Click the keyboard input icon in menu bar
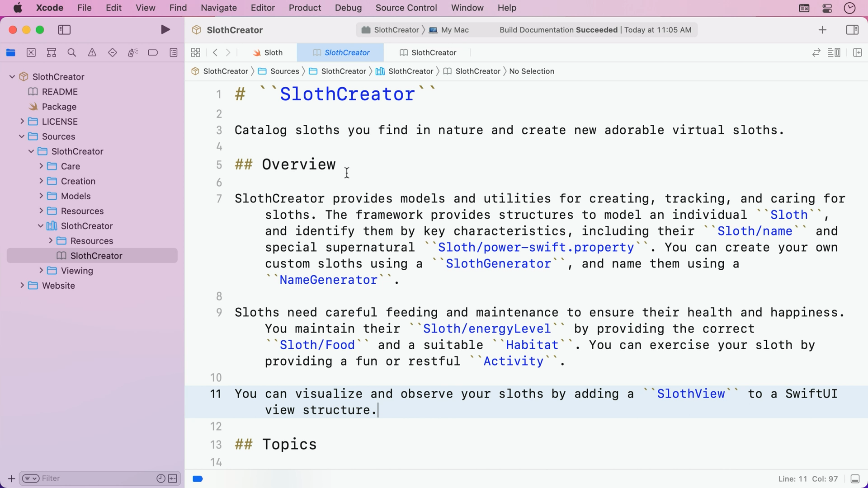Image resolution: width=868 pixels, height=488 pixels. click(x=804, y=8)
